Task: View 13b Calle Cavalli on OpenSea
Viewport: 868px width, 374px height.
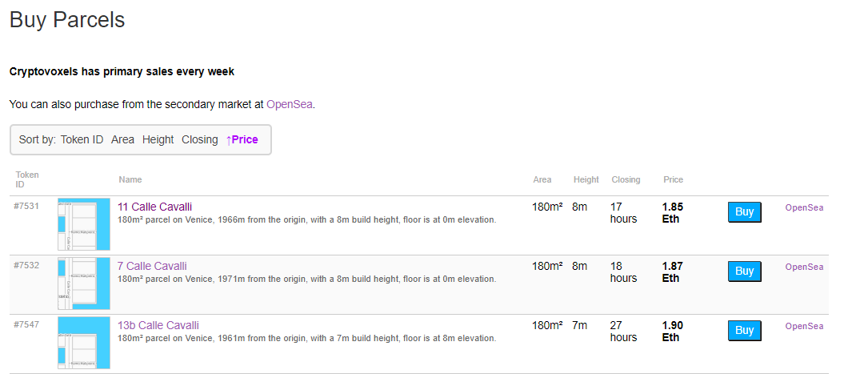Action: click(x=804, y=326)
